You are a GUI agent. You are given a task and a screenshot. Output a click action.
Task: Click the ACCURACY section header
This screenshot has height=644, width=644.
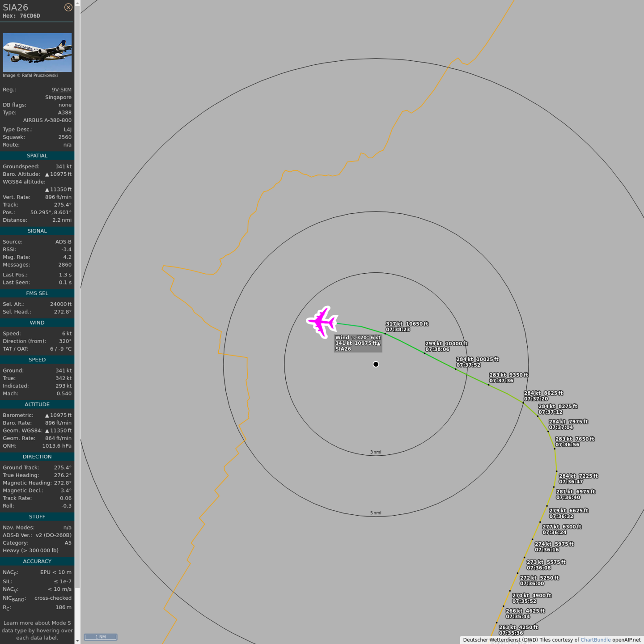click(x=37, y=561)
